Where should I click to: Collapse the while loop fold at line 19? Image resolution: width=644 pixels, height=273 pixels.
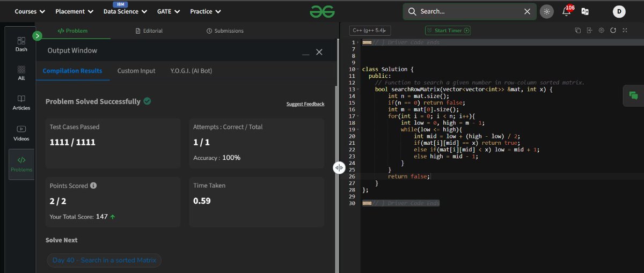click(x=357, y=130)
